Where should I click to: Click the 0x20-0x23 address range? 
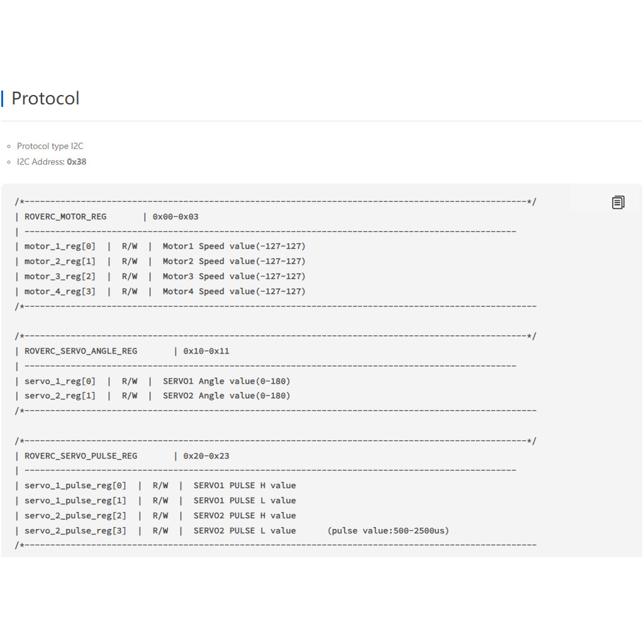pyautogui.click(x=206, y=455)
